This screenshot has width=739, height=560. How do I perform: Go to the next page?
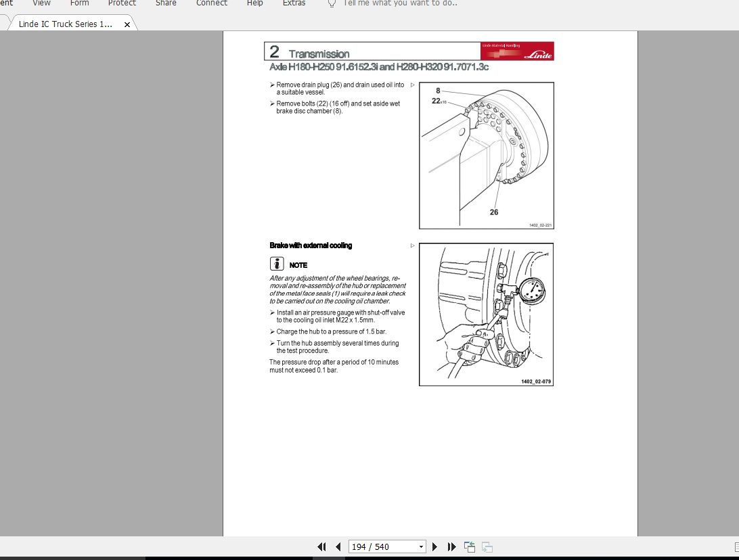(x=434, y=547)
